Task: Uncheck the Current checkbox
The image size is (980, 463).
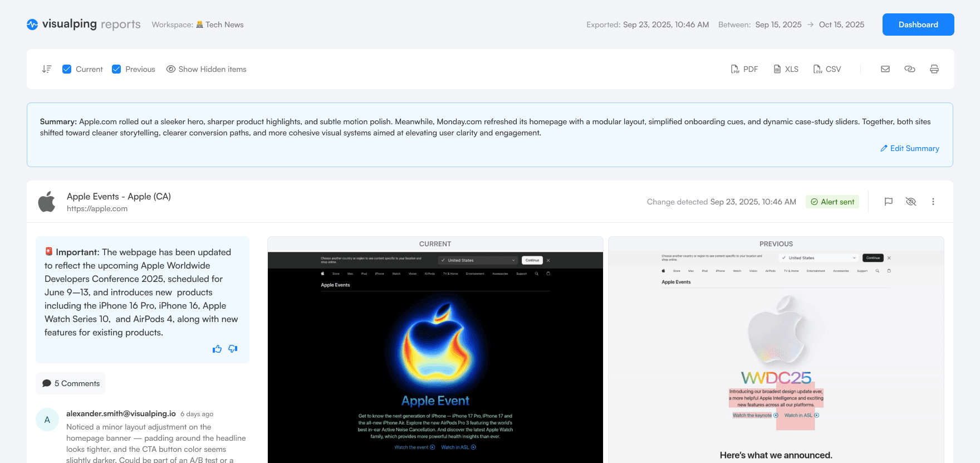Action: (67, 69)
